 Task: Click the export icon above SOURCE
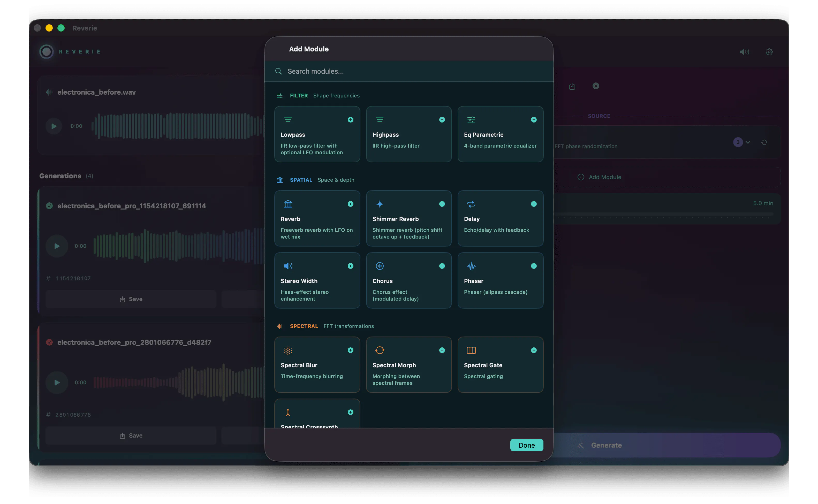coord(572,86)
